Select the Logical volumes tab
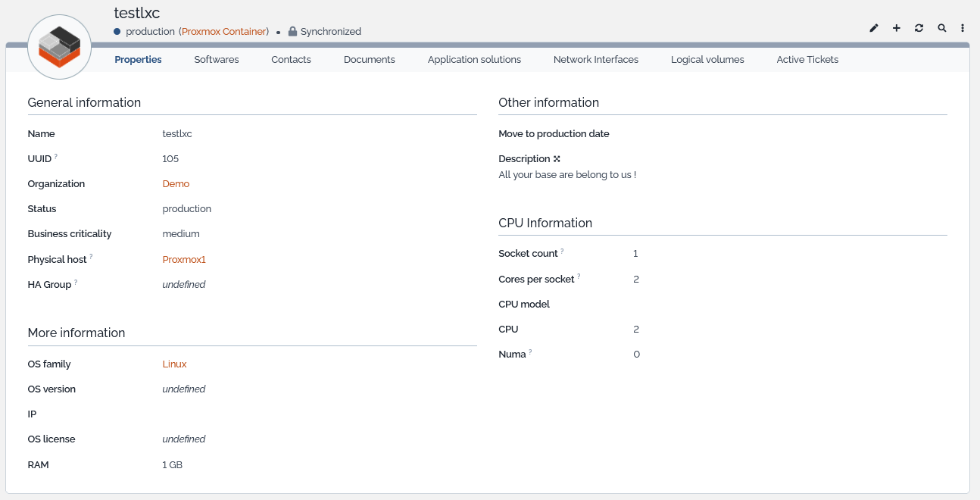 pos(707,60)
